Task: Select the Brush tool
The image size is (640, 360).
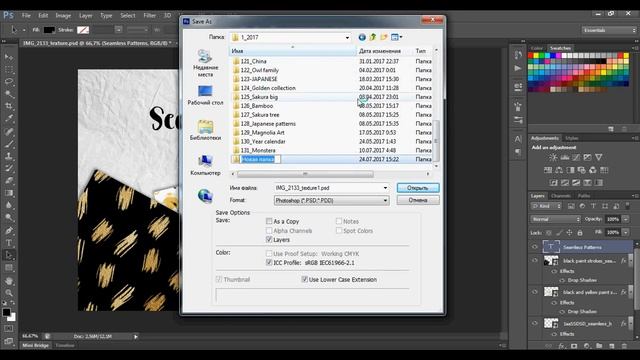Action: point(9,144)
